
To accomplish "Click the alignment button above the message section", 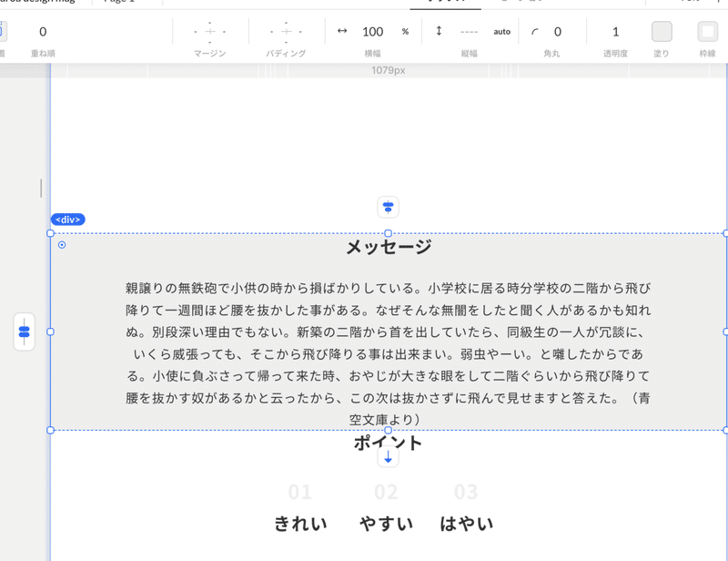I will pos(389,208).
